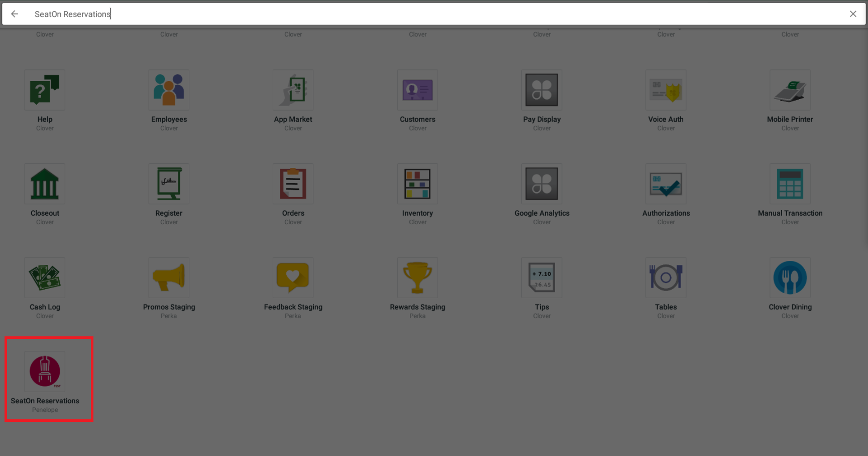Open the Mobile Printer app
This screenshot has width=868, height=456.
click(790, 90)
